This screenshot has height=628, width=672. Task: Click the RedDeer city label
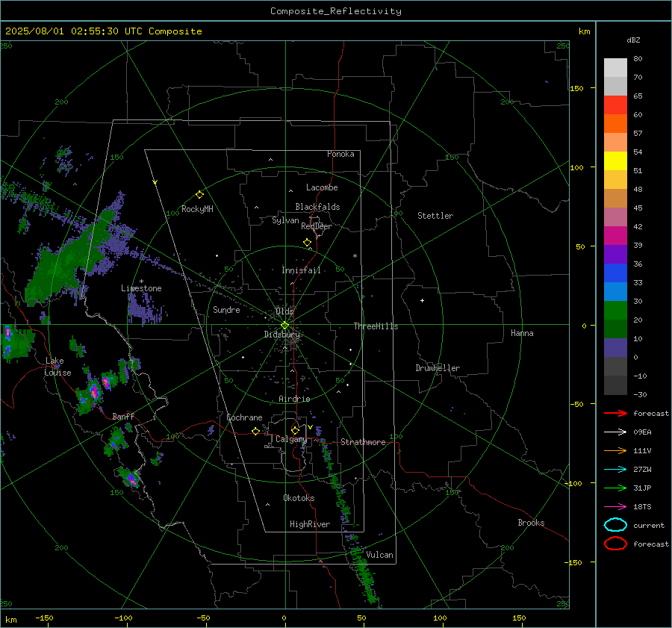pos(317,226)
